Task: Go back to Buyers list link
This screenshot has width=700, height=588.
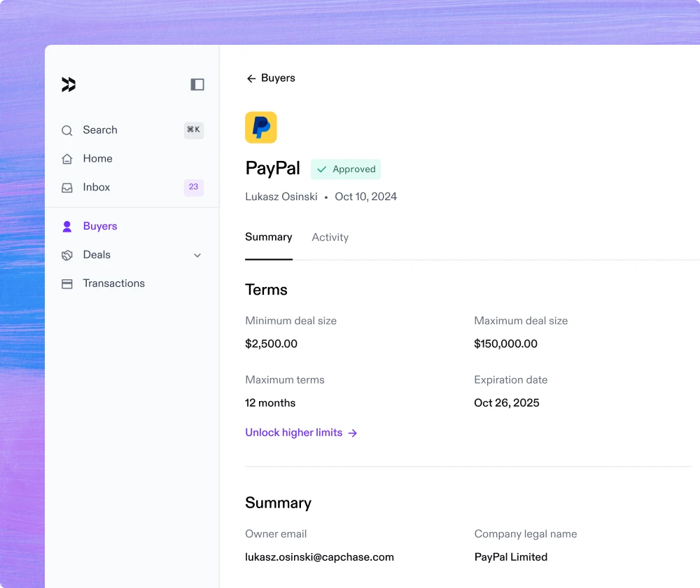Action: (271, 78)
